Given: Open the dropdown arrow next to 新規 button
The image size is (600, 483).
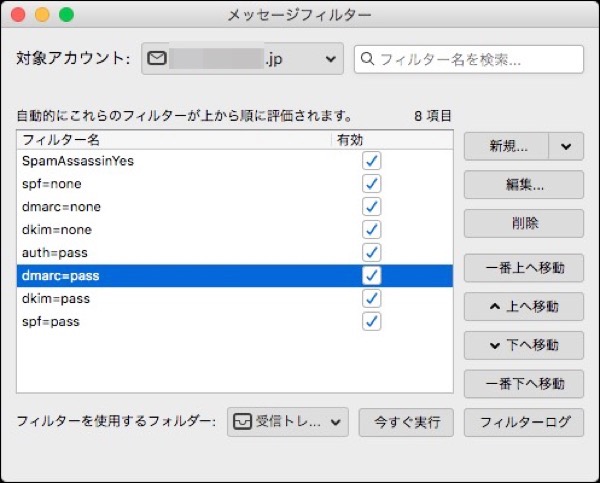Looking at the screenshot, I should click(566, 145).
